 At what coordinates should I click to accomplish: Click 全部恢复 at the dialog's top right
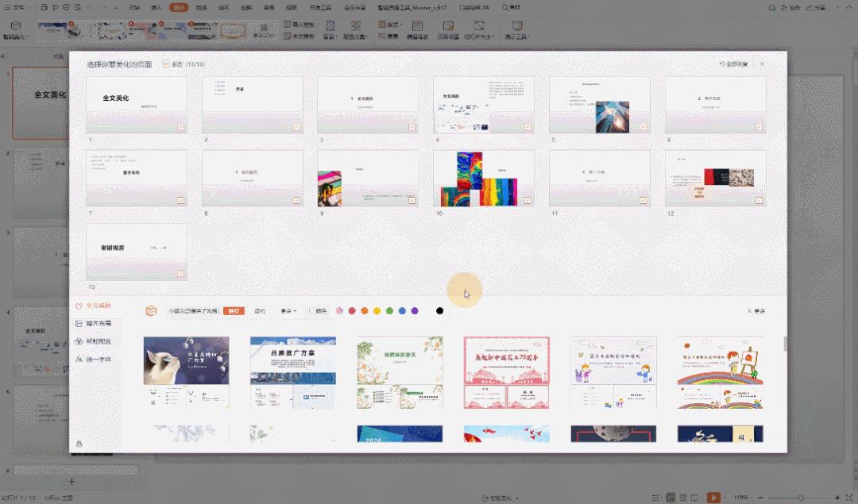[x=734, y=64]
